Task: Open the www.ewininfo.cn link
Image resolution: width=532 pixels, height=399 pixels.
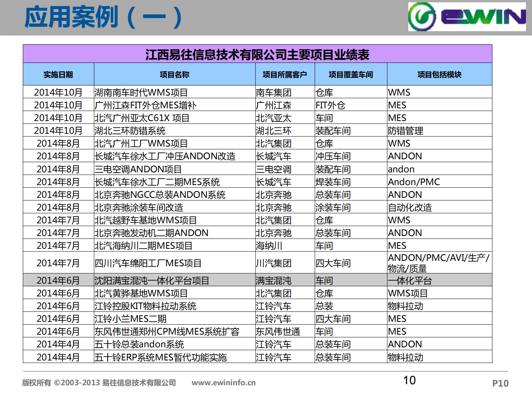Action: [x=224, y=383]
